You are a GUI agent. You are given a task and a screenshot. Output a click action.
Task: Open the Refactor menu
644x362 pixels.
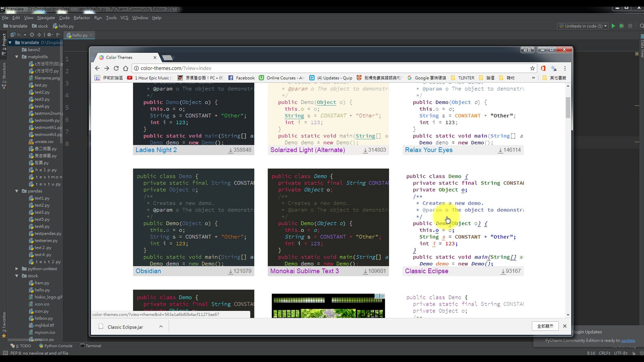click(x=82, y=18)
